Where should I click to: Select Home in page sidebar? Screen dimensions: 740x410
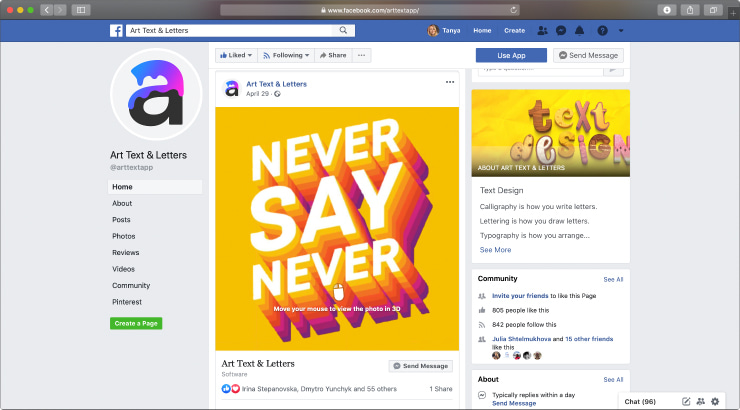click(155, 187)
